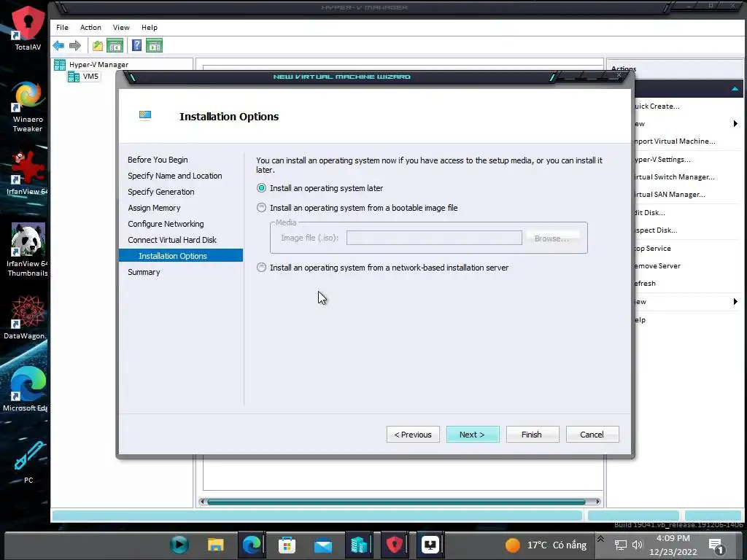Click the Up one level folder icon

tap(98, 46)
